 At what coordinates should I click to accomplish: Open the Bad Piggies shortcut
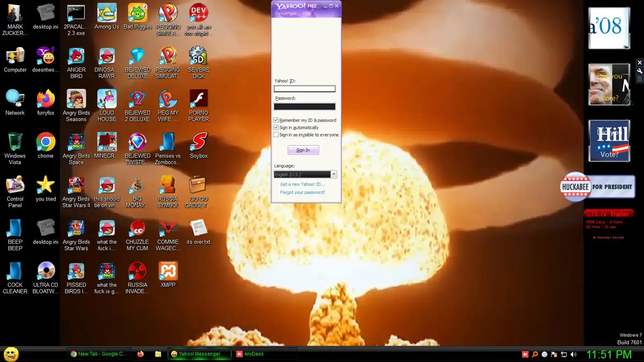pyautogui.click(x=138, y=17)
